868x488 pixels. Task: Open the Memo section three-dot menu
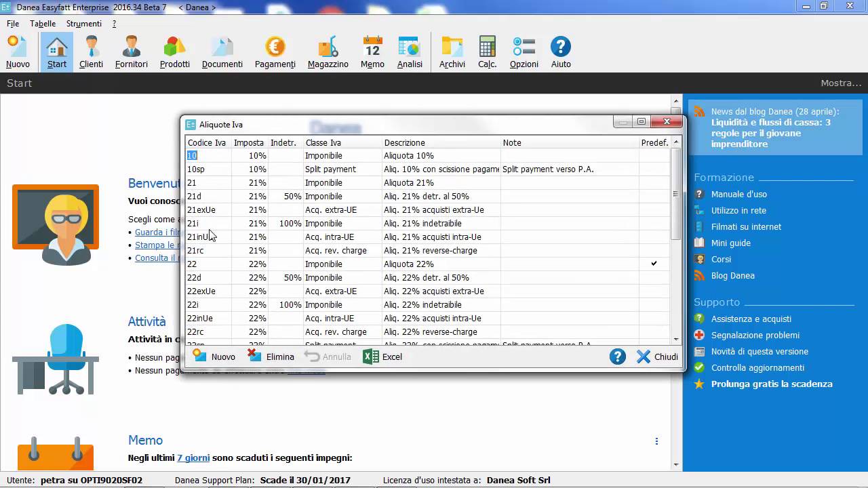tap(656, 441)
